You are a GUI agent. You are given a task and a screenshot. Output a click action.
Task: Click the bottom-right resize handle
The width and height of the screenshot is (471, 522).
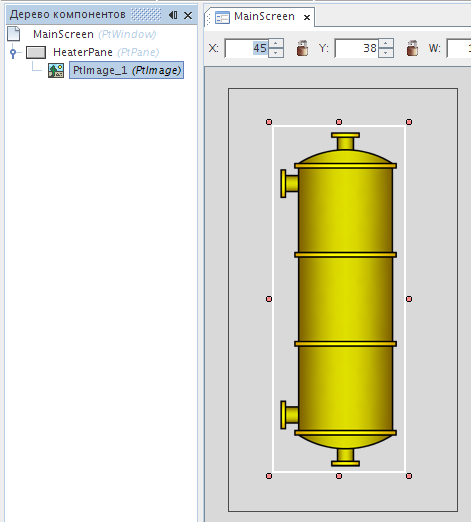coord(409,476)
